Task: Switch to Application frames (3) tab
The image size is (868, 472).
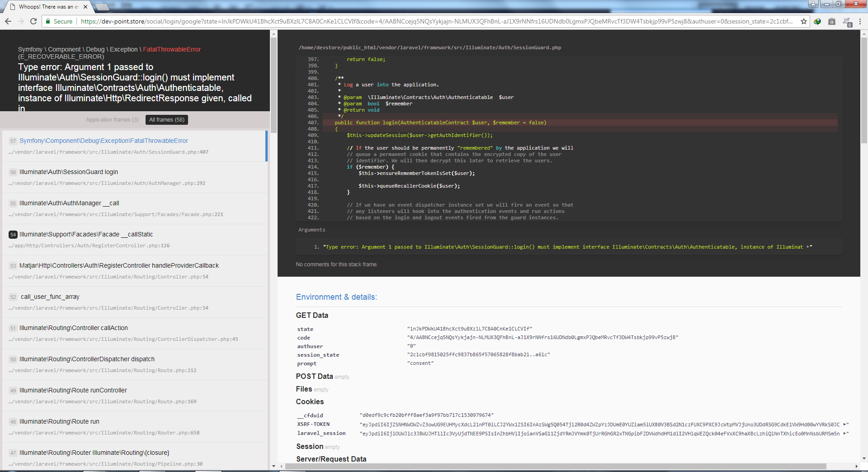Action: [112, 120]
